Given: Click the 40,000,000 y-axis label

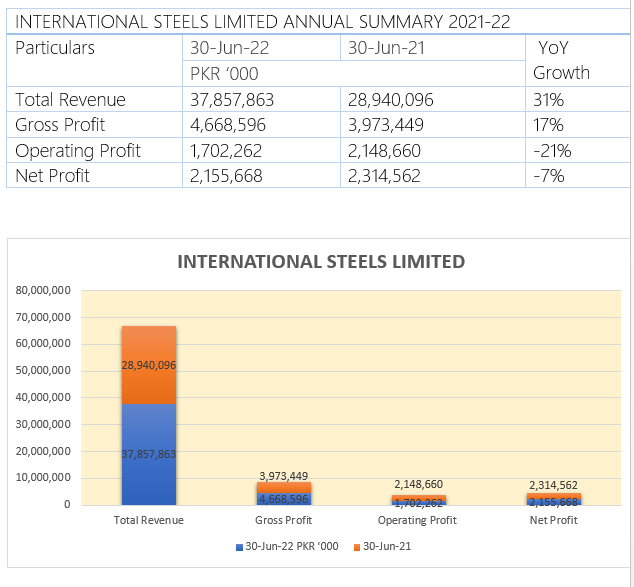Looking at the screenshot, I should pos(43,398).
